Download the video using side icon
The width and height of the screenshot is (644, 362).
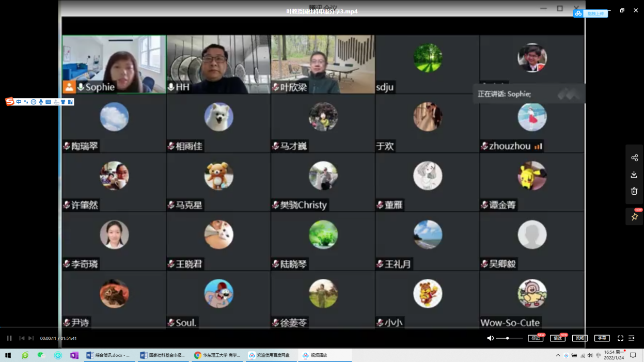(634, 175)
